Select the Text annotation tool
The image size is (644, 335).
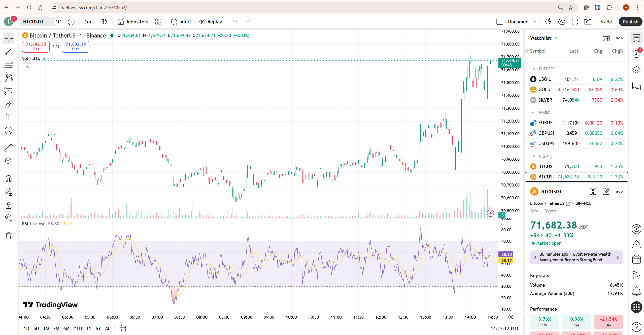pos(8,117)
